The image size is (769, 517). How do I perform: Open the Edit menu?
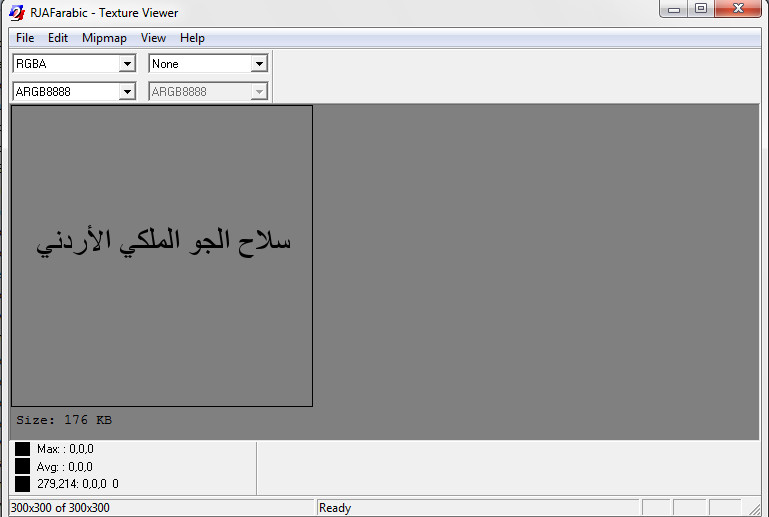(x=58, y=38)
